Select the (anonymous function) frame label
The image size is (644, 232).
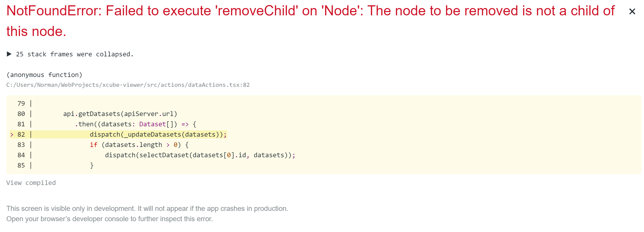pyautogui.click(x=44, y=74)
